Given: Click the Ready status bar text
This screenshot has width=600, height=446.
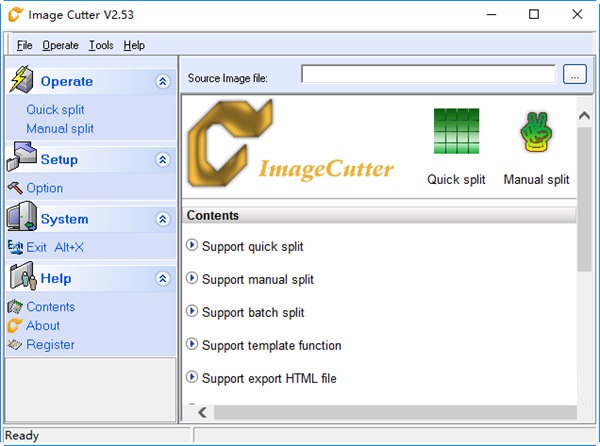Looking at the screenshot, I should coord(22,435).
